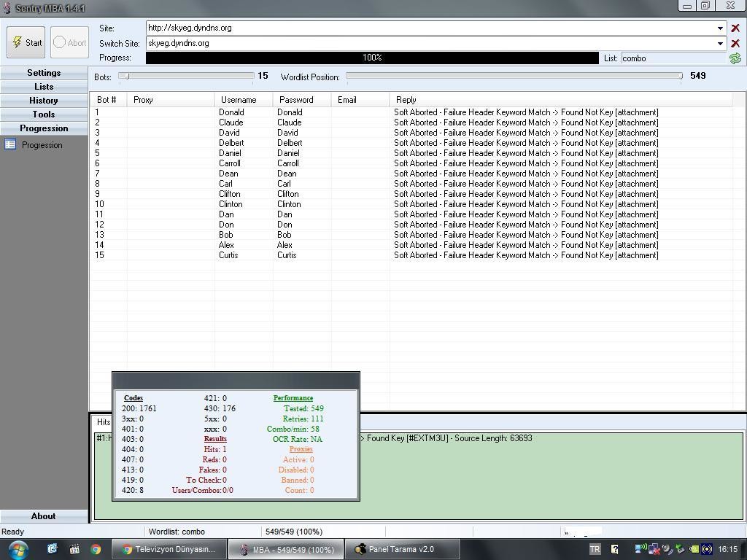The height and width of the screenshot is (560, 747).
Task: Launch Internet Explorer from the taskbar
Action: (x=53, y=549)
